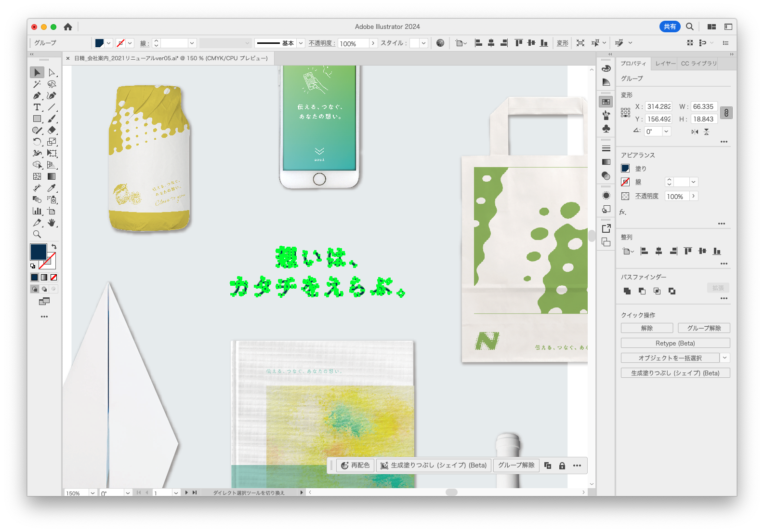The height and width of the screenshot is (532, 764).
Task: Click the Home icon
Action: pos(68,27)
